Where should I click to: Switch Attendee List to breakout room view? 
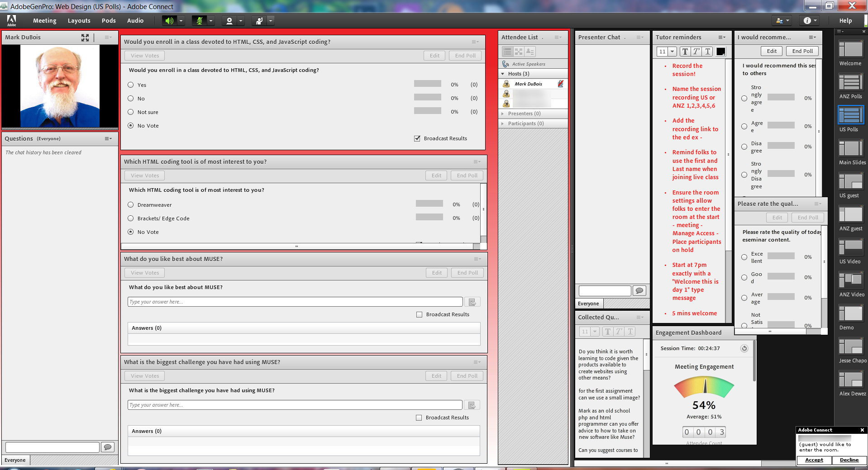tap(519, 52)
